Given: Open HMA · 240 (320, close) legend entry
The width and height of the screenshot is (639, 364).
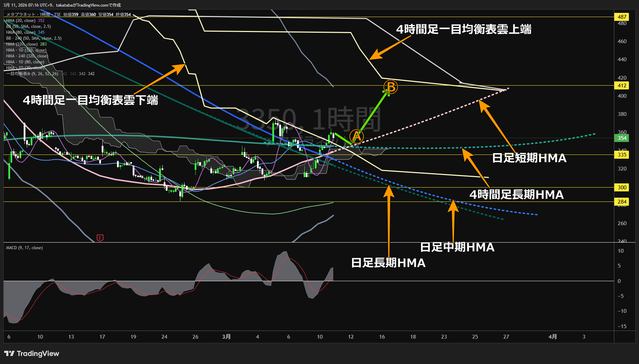Looking at the screenshot, I should coord(27,56).
